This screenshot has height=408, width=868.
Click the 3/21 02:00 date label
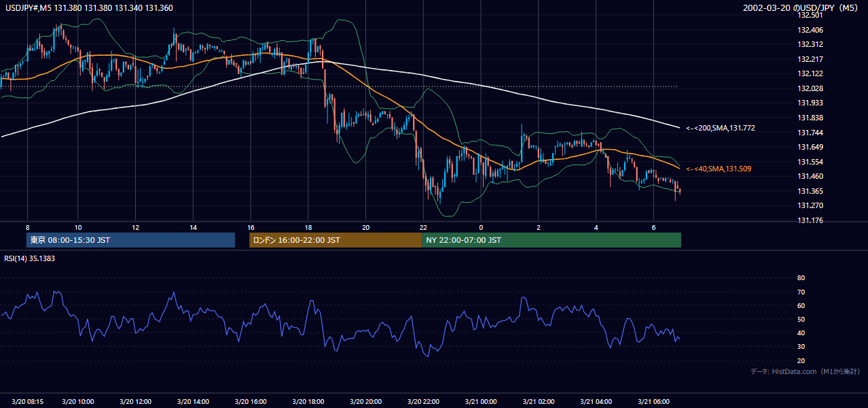539,401
